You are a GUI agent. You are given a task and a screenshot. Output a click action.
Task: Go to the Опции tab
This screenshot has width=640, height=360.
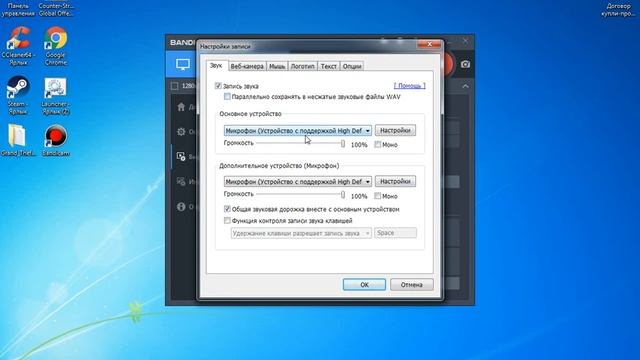(x=352, y=66)
